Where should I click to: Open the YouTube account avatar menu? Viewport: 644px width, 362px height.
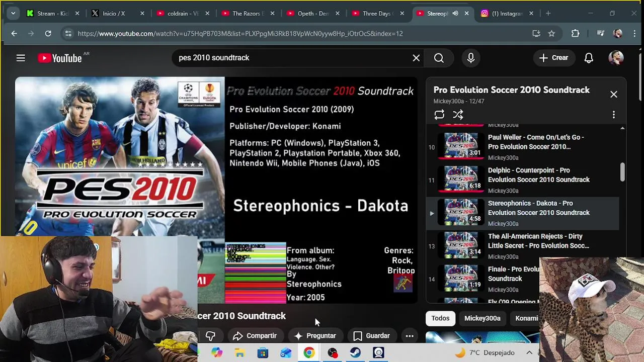(616, 58)
